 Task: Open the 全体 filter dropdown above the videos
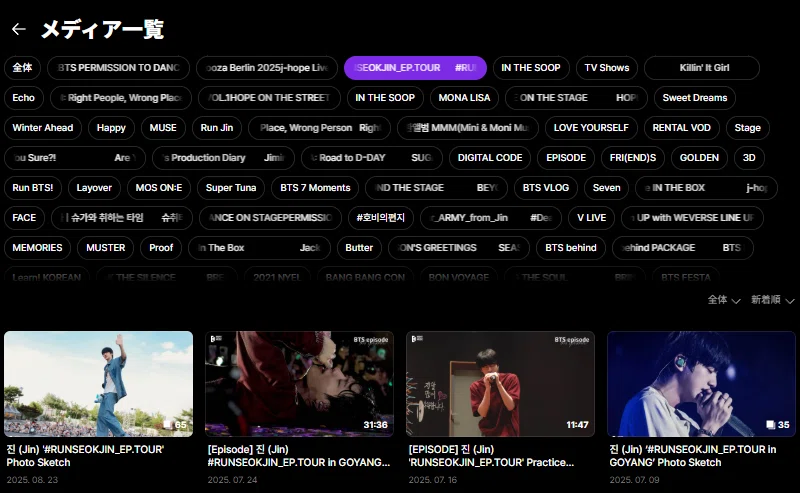point(723,300)
